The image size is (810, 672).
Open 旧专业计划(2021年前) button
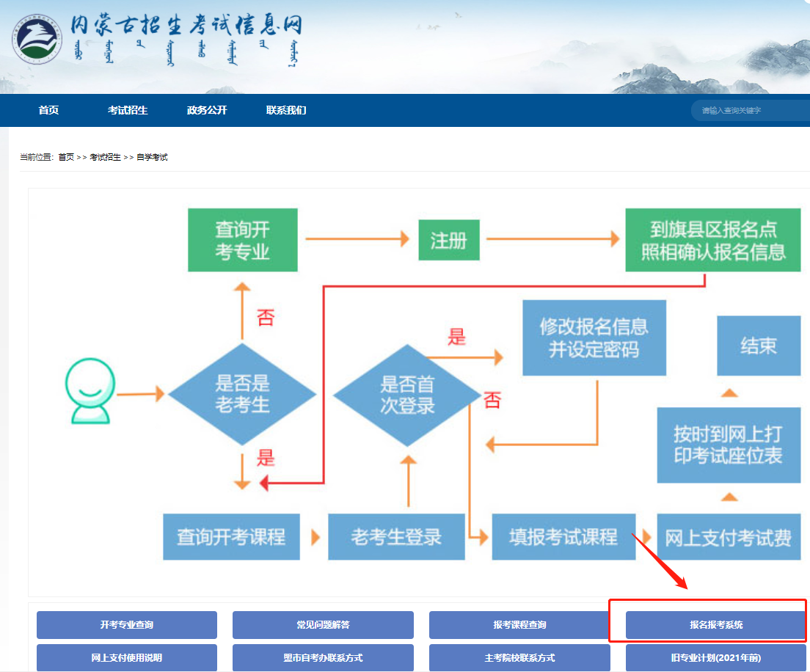(x=715, y=658)
